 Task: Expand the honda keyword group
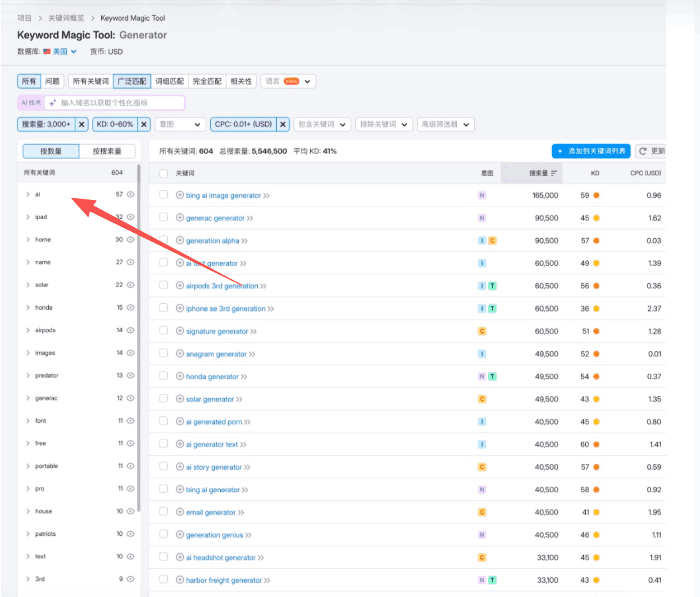click(28, 308)
